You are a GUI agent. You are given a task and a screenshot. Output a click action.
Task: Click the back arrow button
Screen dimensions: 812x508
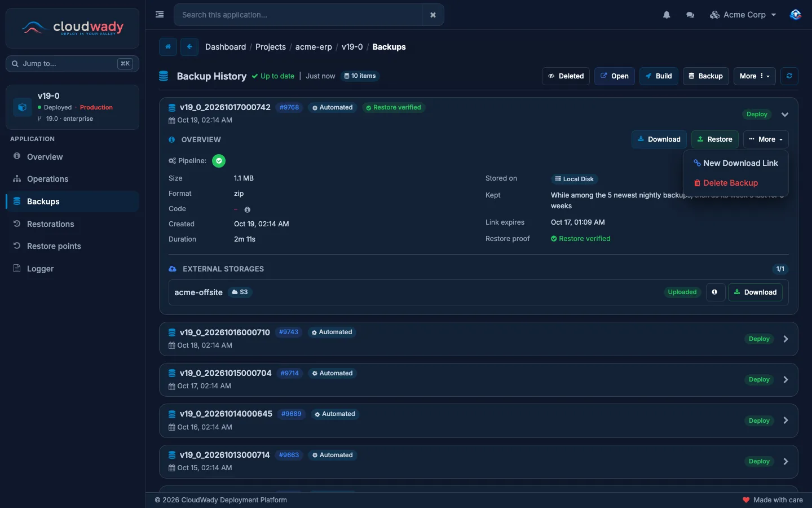[189, 47]
